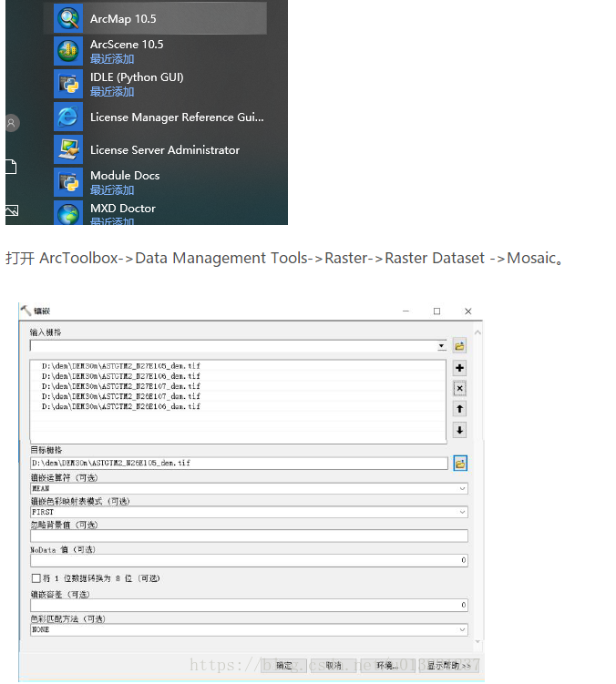Click the input raster text field

click(x=233, y=346)
